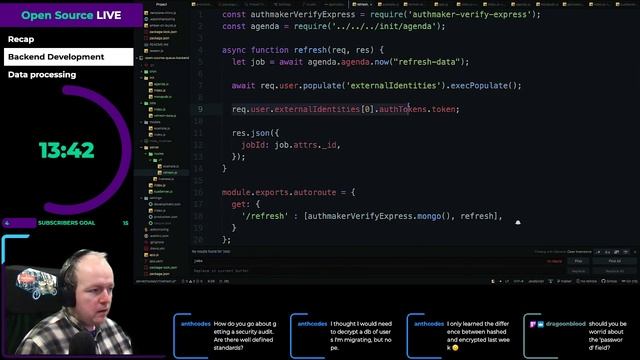The image size is (640, 360).
Task: Toggle case-sensitive matching in the find panel
Action: pyautogui.click(x=607, y=252)
